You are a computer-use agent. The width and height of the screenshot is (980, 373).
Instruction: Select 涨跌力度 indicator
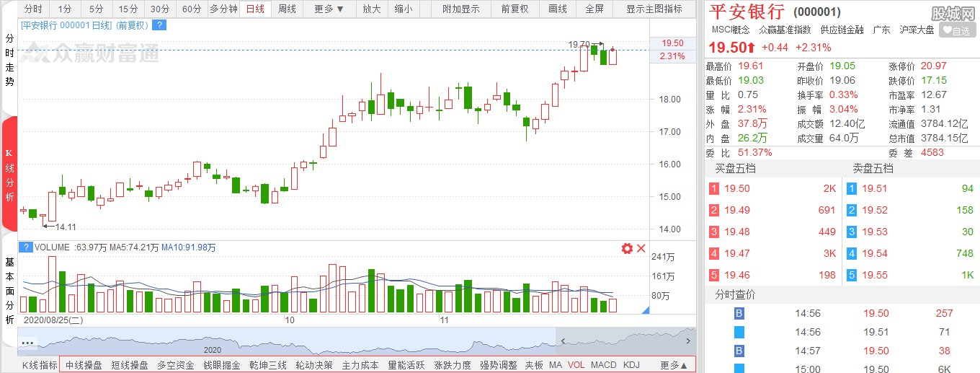coord(453,365)
